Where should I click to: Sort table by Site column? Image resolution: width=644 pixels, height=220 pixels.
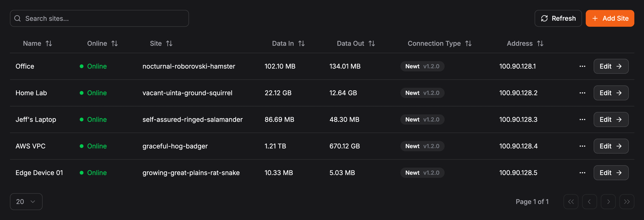coord(161,43)
